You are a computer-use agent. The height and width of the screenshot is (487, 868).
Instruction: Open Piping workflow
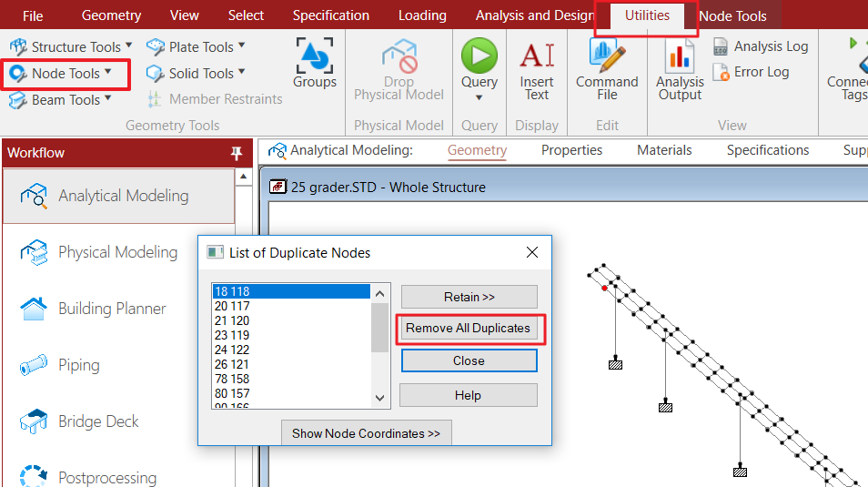(x=118, y=365)
